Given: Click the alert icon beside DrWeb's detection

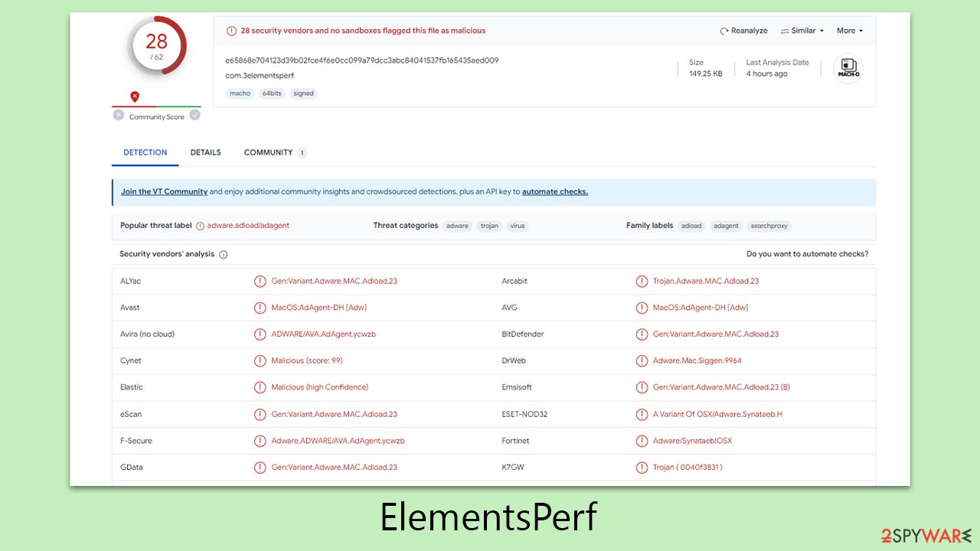Looking at the screenshot, I should (x=642, y=360).
